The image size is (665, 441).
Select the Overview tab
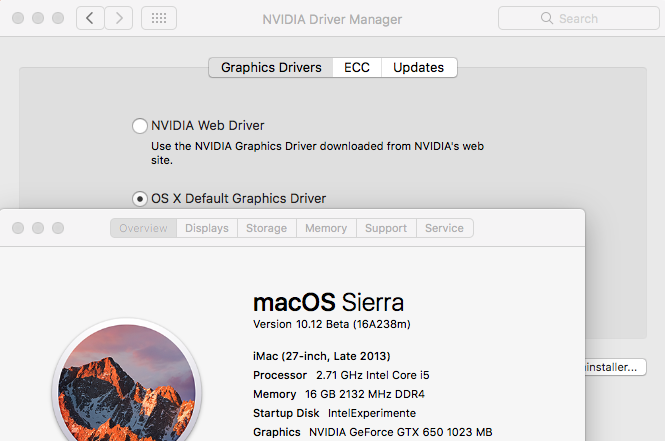pos(143,228)
